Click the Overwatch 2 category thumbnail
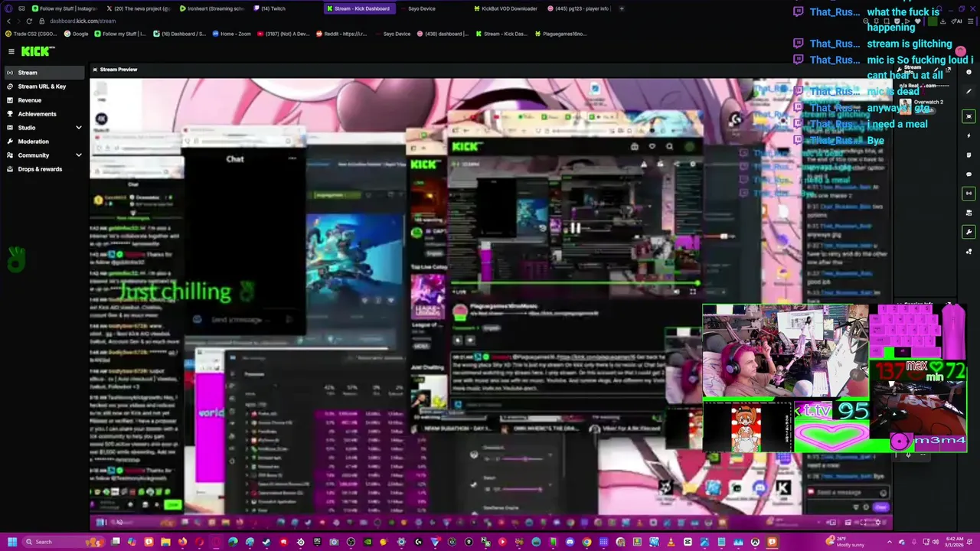Viewport: 980px width, 551px height. [x=905, y=107]
